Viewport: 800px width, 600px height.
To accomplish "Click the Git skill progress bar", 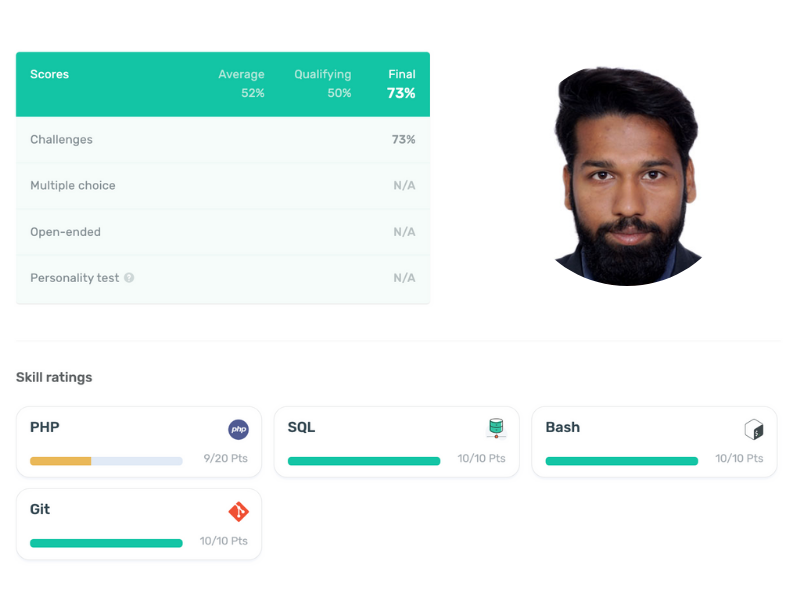I will pos(106,543).
